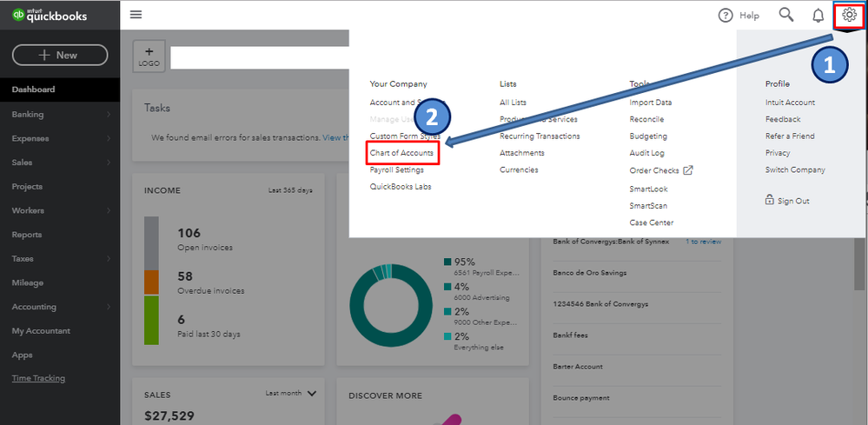
Task: Open Reconcile under Tools
Action: [646, 119]
